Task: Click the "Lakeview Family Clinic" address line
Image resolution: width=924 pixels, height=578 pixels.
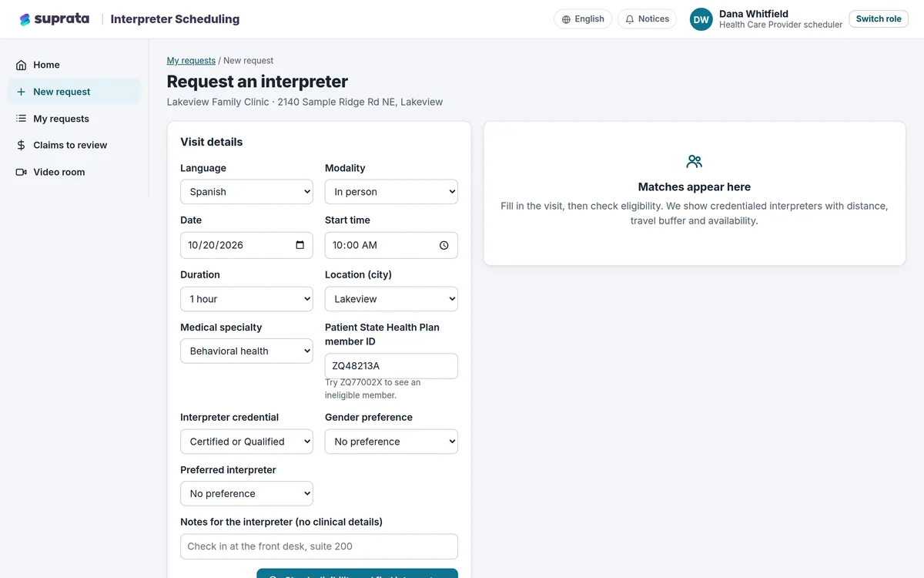Action: point(305,102)
